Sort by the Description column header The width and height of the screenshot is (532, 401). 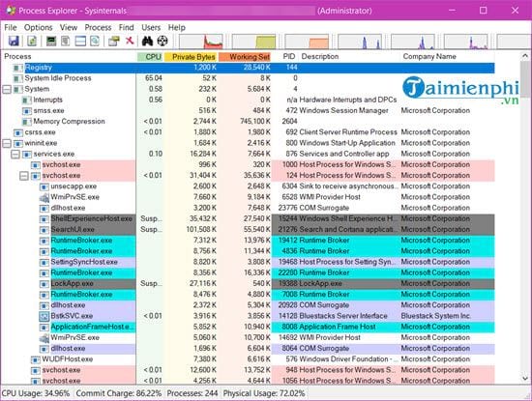pos(349,57)
